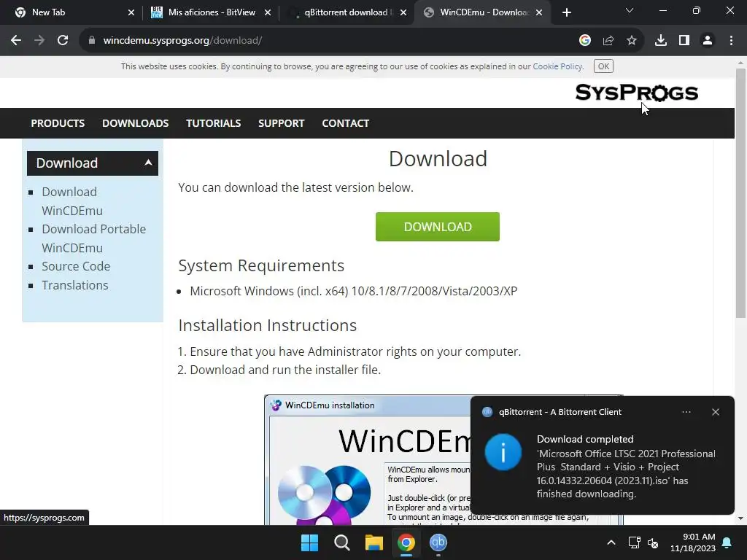Close the Mis aficiones - BitView tab
The height and width of the screenshot is (560, 747).
pos(267,12)
